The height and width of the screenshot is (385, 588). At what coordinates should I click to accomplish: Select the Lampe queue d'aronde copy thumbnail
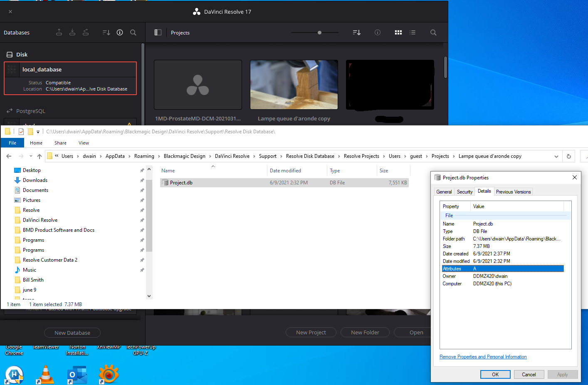click(x=294, y=85)
